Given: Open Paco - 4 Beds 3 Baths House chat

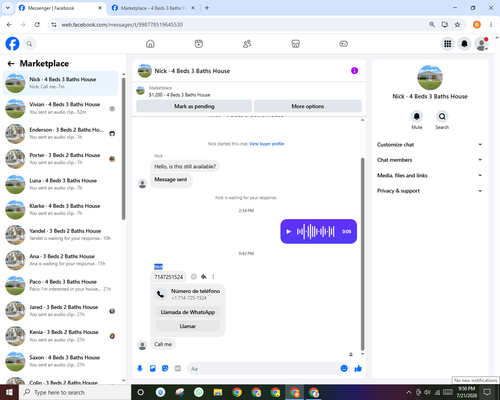Looking at the screenshot, I should (60, 285).
